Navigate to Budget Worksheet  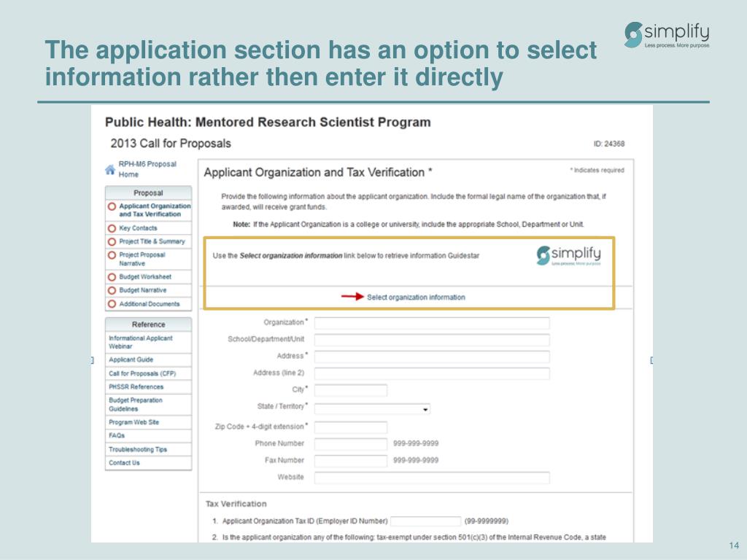[x=145, y=276]
